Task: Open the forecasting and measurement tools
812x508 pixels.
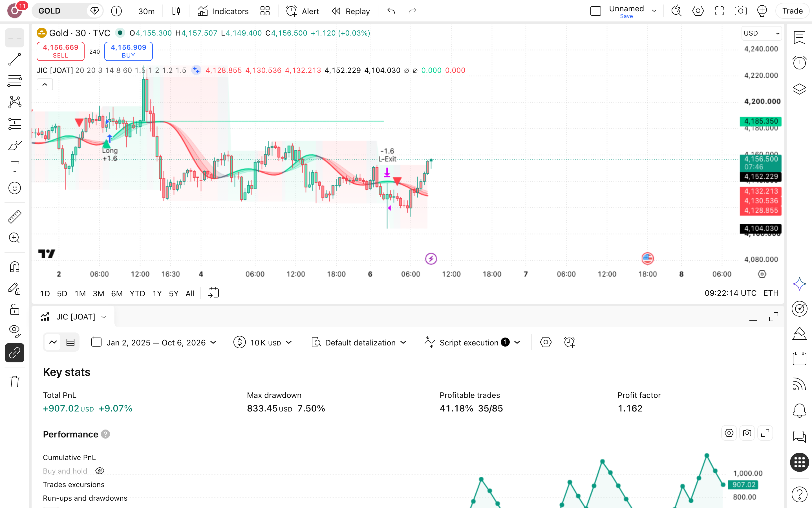Action: pyautogui.click(x=14, y=124)
